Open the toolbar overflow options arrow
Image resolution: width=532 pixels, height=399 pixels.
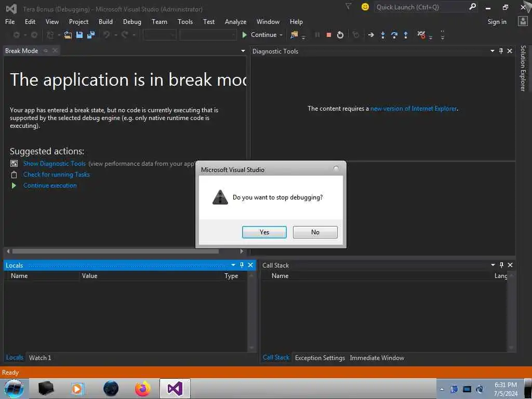[443, 35]
